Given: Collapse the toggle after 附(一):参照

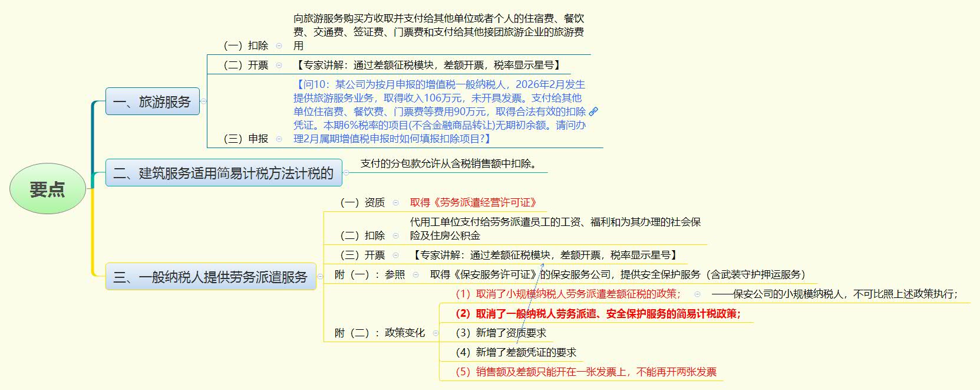Looking at the screenshot, I should tap(415, 274).
